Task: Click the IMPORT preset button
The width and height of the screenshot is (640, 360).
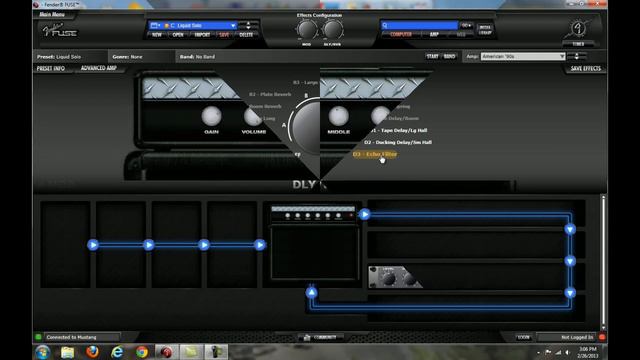Action: point(202,35)
